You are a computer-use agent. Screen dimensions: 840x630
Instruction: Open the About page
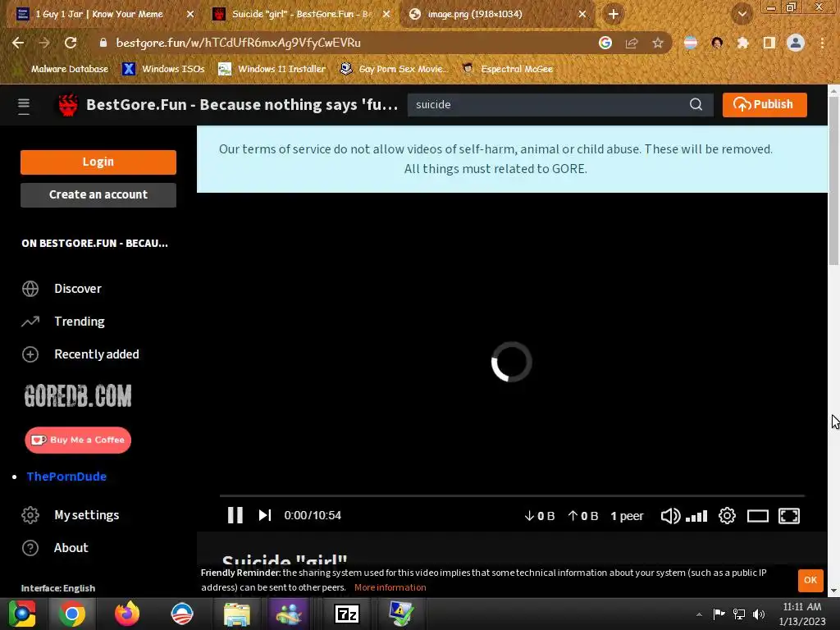click(71, 547)
